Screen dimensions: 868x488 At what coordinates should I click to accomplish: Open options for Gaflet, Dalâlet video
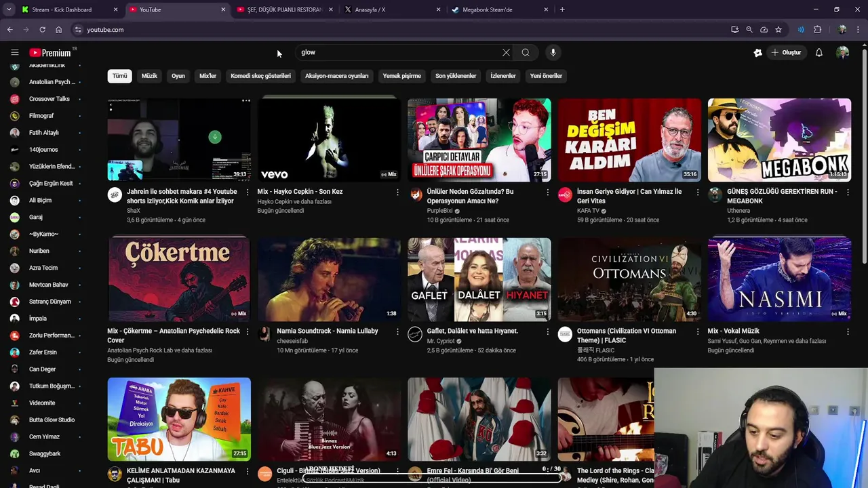[548, 332]
